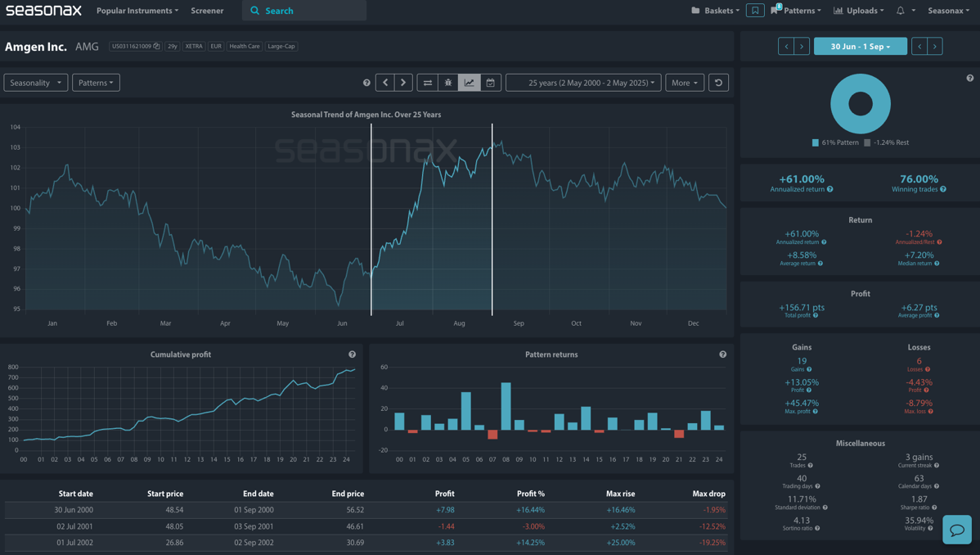Viewport: 980px width, 555px height.
Task: Open the Popular Instruments menu
Action: coord(137,11)
